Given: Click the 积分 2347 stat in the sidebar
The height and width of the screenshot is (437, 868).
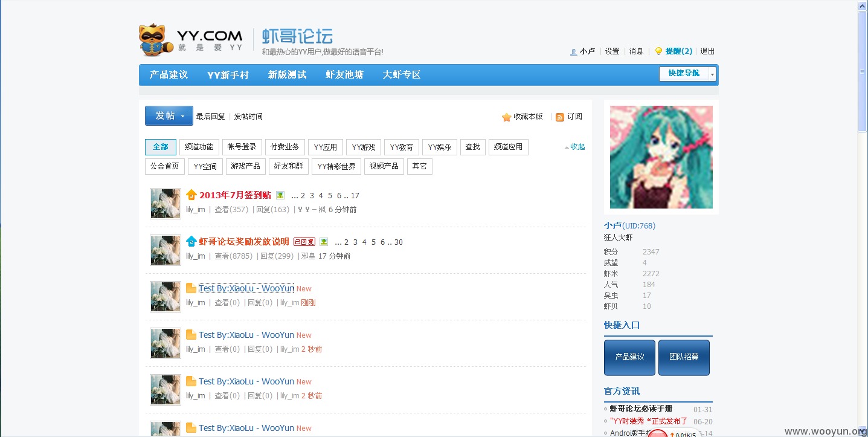Looking at the screenshot, I should pos(632,252).
